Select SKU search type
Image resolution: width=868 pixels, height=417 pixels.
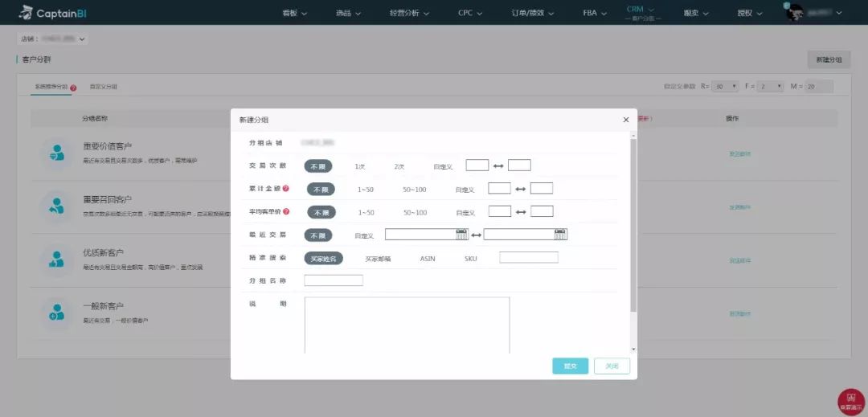[470, 259]
